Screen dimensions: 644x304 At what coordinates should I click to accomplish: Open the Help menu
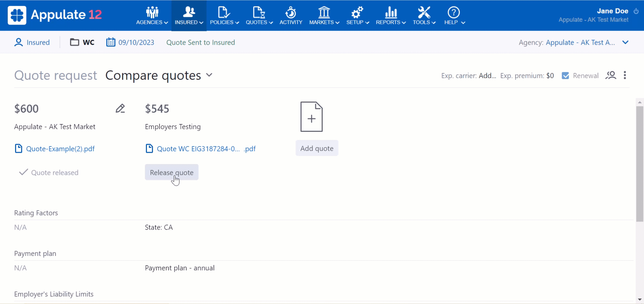pyautogui.click(x=454, y=15)
